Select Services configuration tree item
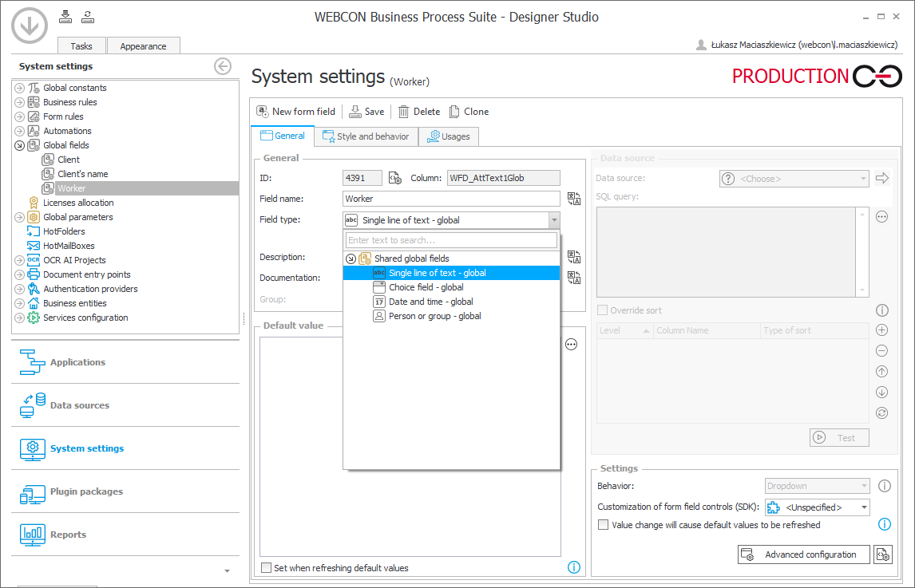The height and width of the screenshot is (588, 915). (85, 318)
